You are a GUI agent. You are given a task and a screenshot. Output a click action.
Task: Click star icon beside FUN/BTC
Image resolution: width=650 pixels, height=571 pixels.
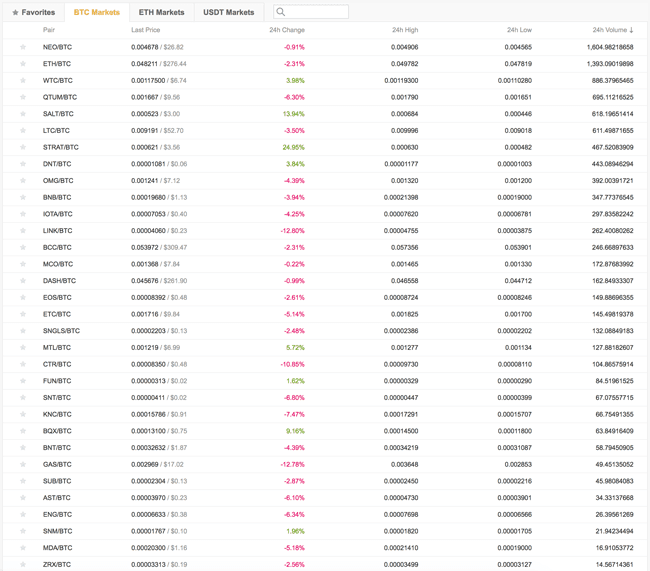[23, 381]
